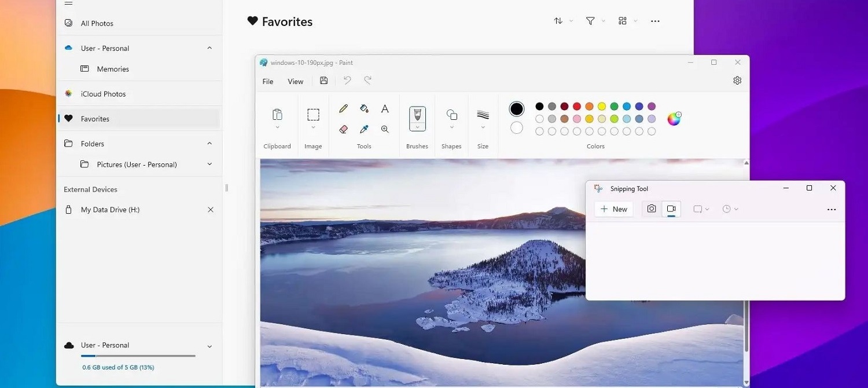Select the Magnifier tool
The height and width of the screenshot is (388, 868).
pos(385,129)
